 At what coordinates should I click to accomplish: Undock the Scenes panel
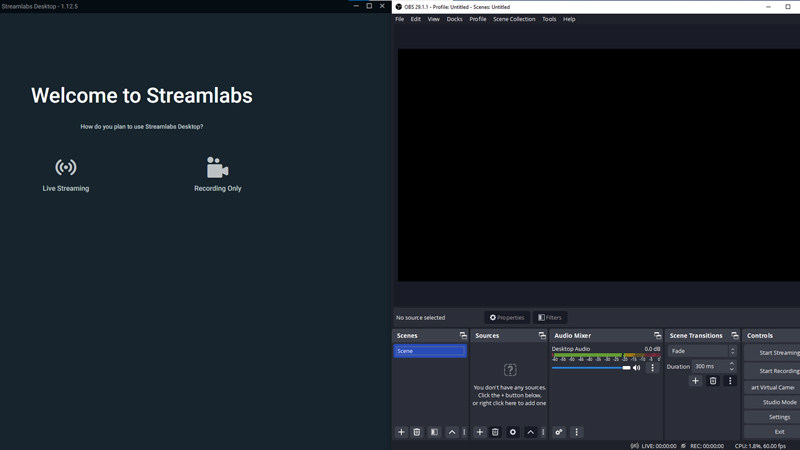[x=463, y=335]
